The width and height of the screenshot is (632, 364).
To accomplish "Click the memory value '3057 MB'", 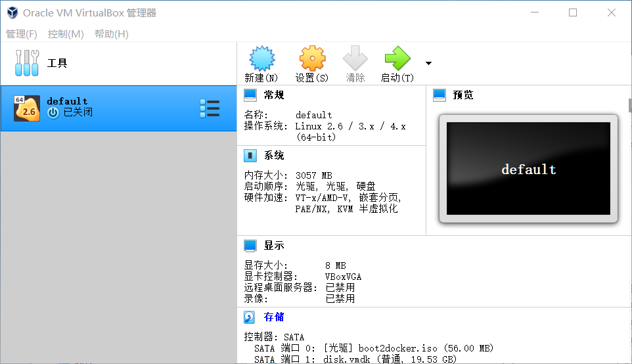I will click(x=314, y=175).
